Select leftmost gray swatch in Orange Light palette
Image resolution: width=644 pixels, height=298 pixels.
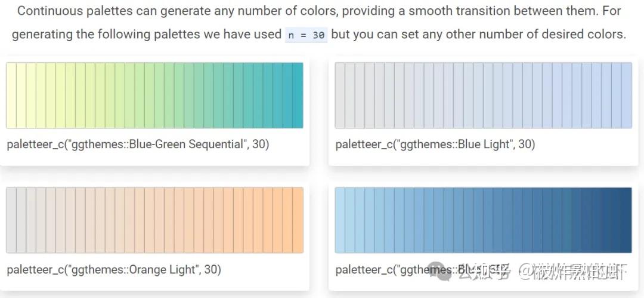11,220
